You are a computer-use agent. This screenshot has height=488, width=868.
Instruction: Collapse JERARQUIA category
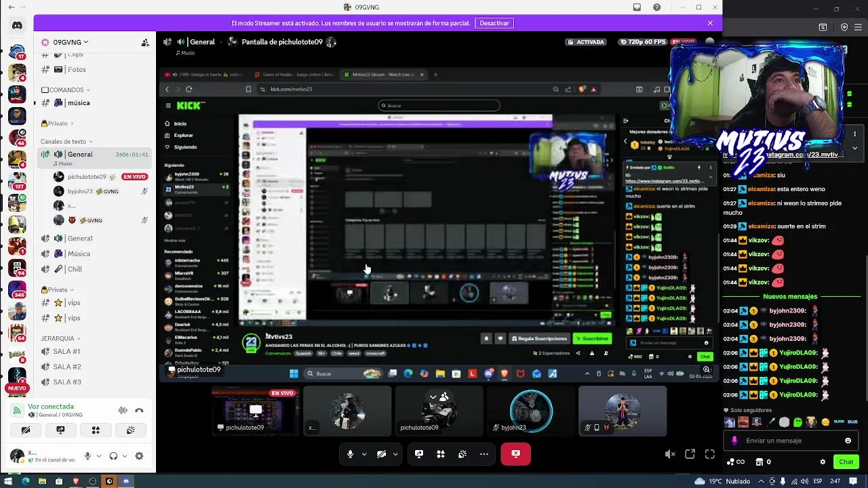point(61,338)
